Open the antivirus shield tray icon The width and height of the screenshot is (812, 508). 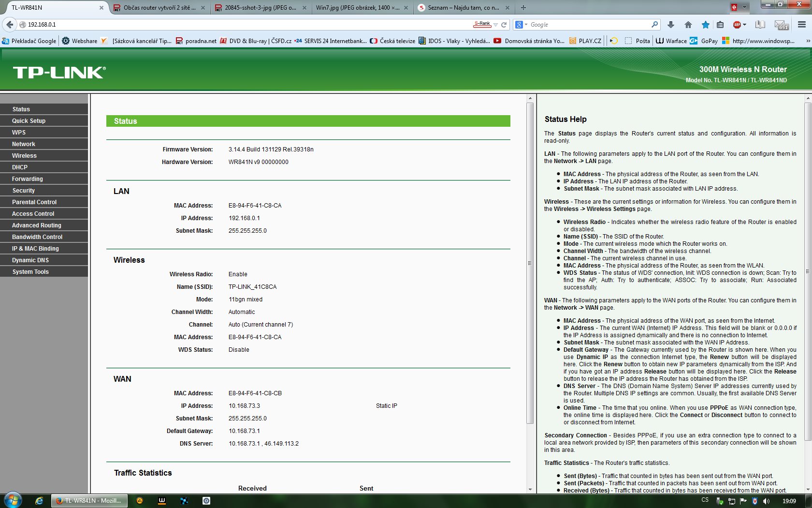(x=755, y=501)
